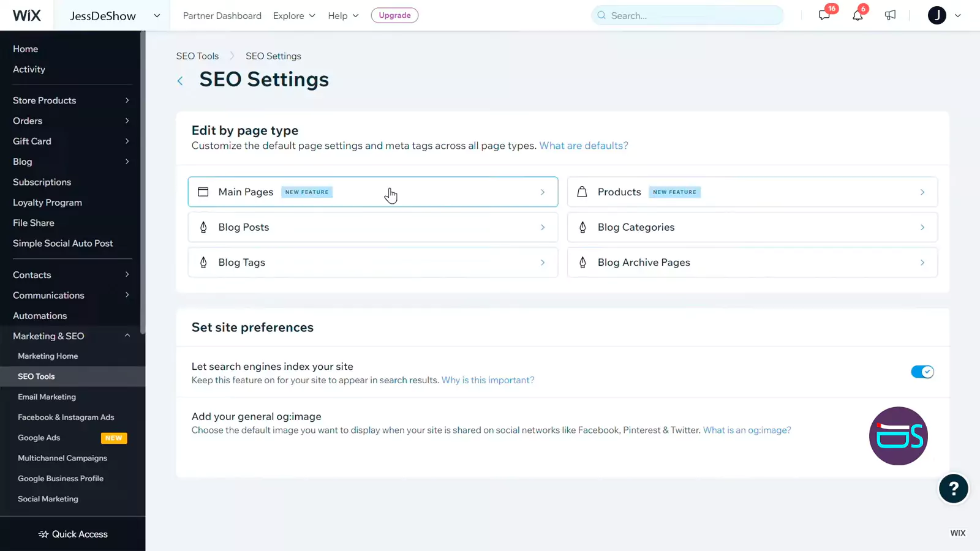980x551 pixels.
Task: Click the og:image logo thumbnail
Action: coord(899,436)
